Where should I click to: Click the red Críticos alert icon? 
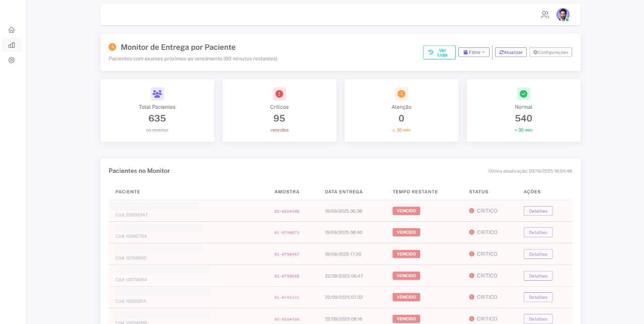(279, 94)
